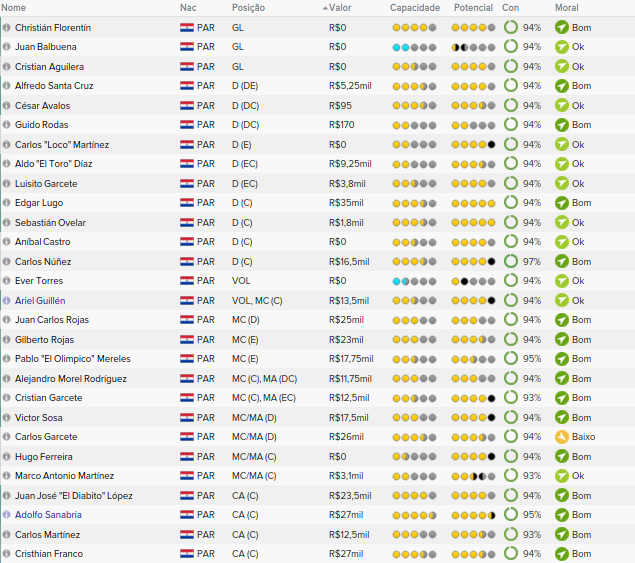The height and width of the screenshot is (563, 635).
Task: Click Paraguay flag in César Avalos row
Action: (x=187, y=106)
